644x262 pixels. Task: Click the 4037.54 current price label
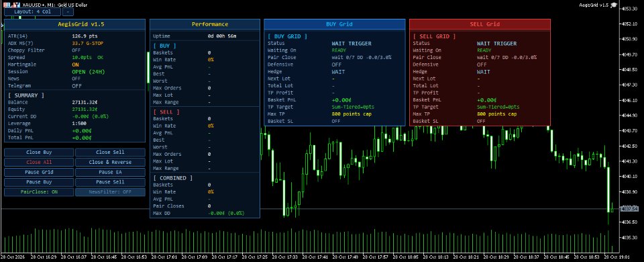tap(630, 209)
